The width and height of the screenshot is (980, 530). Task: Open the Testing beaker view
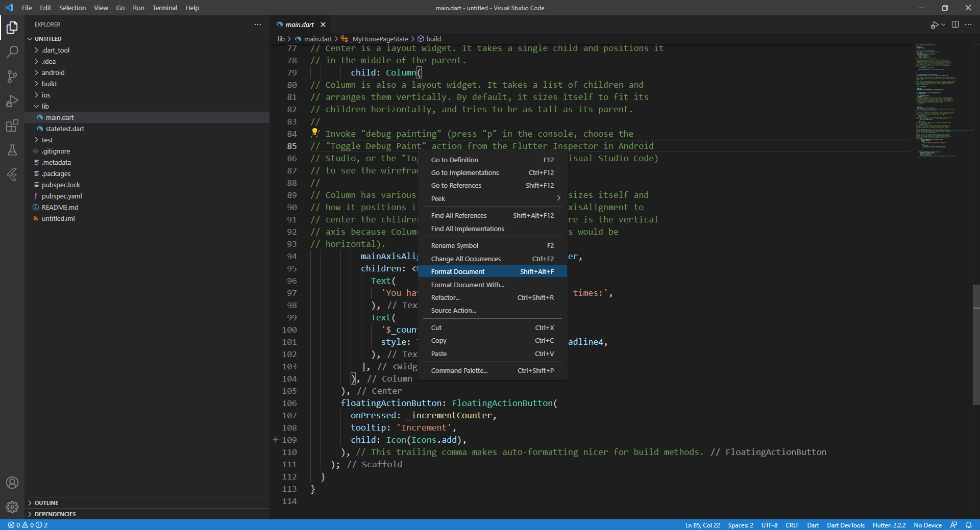point(12,150)
